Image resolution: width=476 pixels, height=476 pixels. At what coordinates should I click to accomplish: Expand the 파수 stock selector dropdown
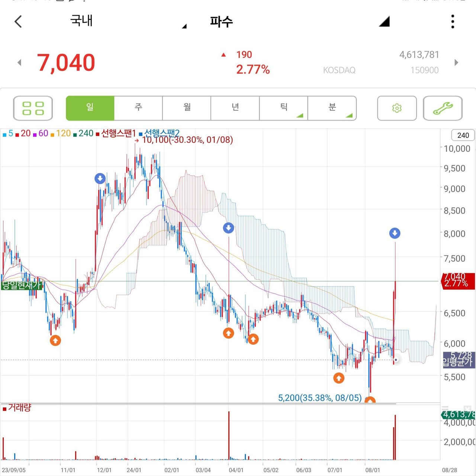(297, 22)
